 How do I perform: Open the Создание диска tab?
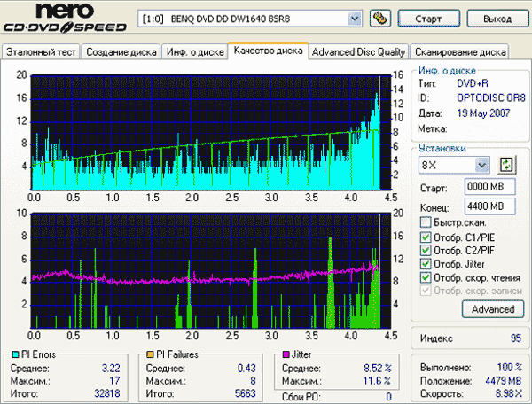(121, 52)
